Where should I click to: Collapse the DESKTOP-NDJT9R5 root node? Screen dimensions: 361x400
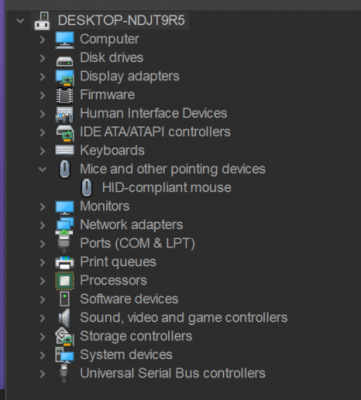coord(20,21)
